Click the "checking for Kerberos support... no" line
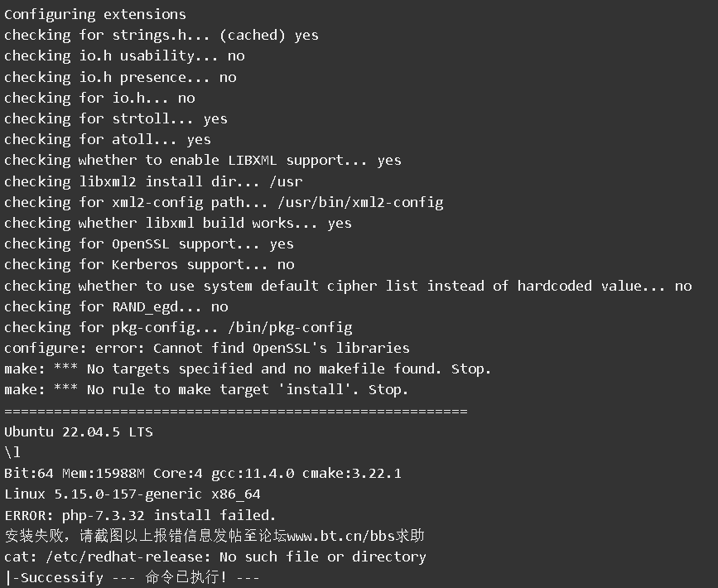The image size is (718, 588). pyautogui.click(x=149, y=264)
